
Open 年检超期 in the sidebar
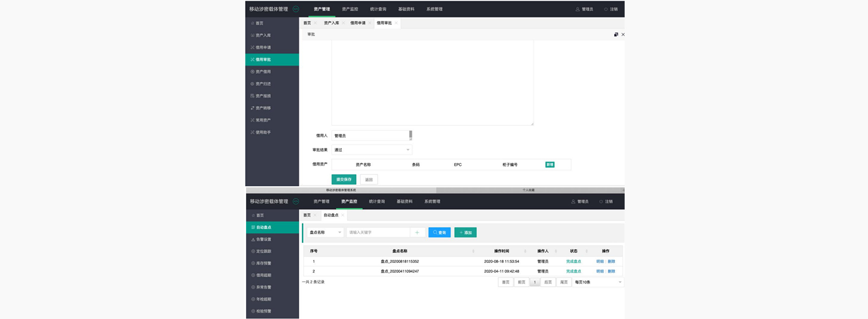point(264,299)
